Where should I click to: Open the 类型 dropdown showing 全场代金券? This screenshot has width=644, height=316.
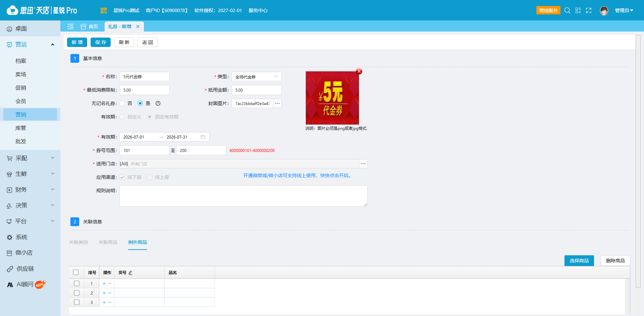257,76
